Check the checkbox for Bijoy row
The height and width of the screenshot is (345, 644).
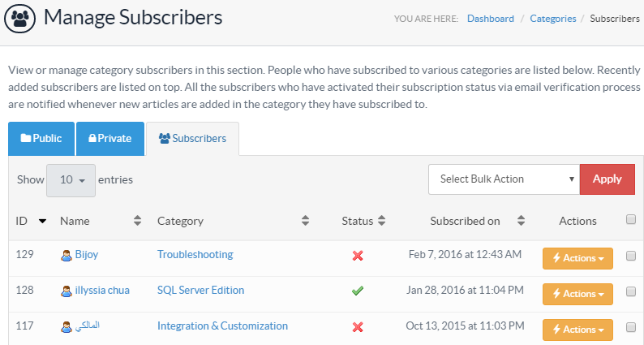[631, 256]
